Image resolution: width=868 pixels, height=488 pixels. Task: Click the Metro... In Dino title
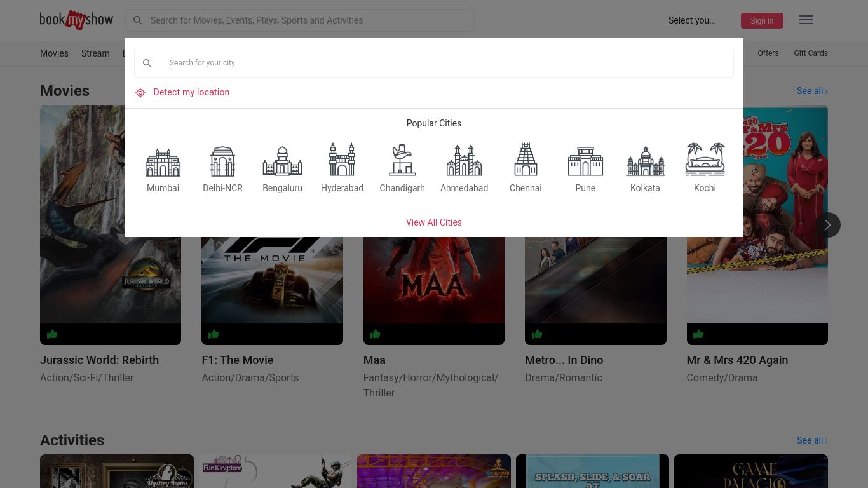564,360
